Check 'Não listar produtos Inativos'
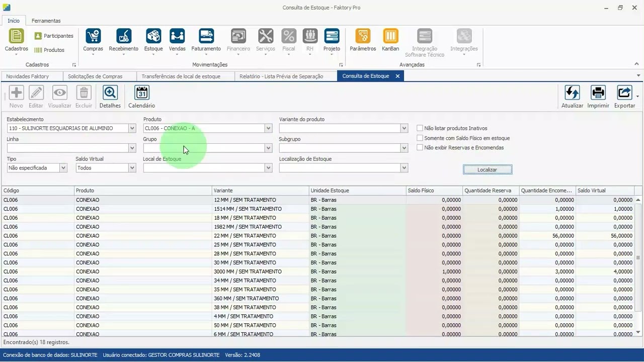 (x=420, y=128)
